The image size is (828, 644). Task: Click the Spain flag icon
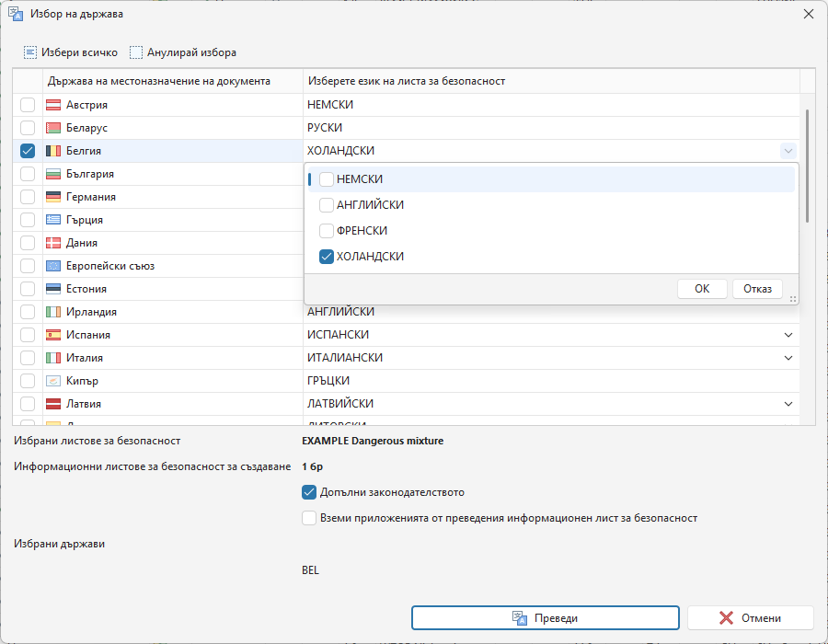(53, 335)
